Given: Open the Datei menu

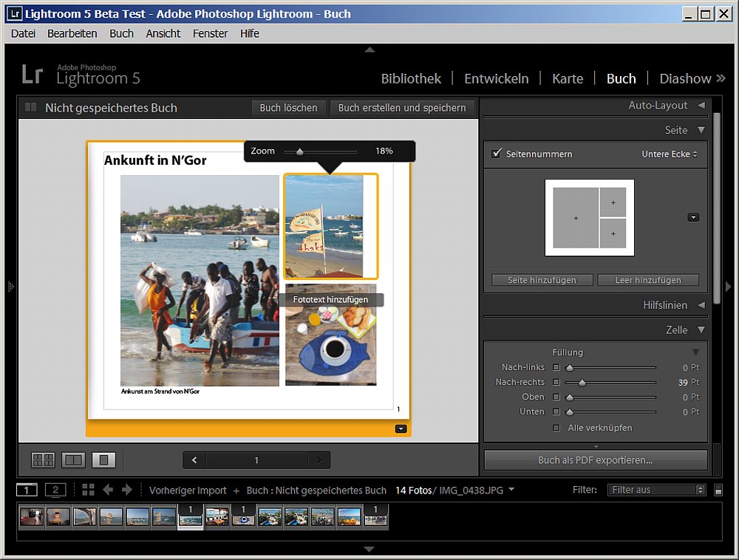Looking at the screenshot, I should pyautogui.click(x=23, y=33).
